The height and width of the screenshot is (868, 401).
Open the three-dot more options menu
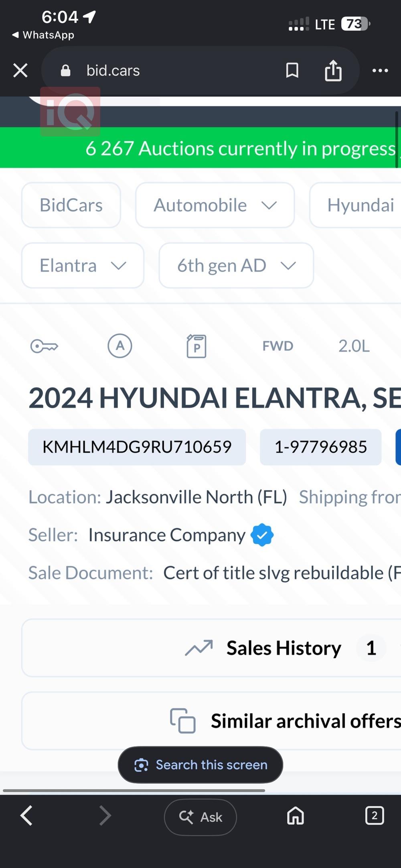pyautogui.click(x=380, y=71)
